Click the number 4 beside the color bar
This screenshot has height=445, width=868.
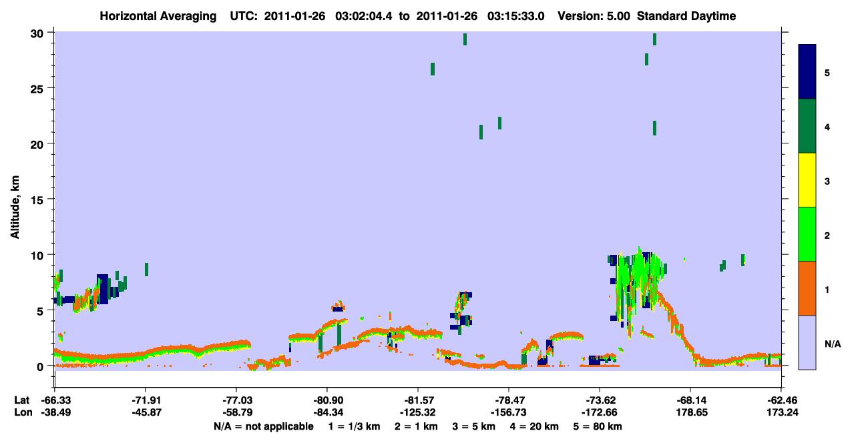(828, 127)
